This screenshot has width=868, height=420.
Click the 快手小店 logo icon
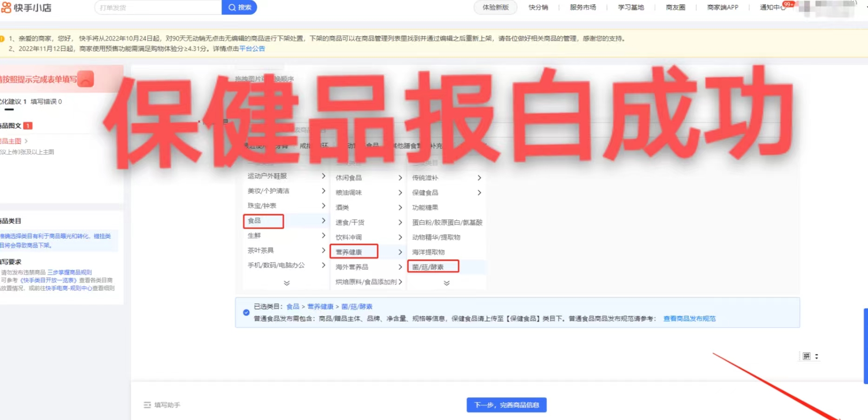click(7, 7)
